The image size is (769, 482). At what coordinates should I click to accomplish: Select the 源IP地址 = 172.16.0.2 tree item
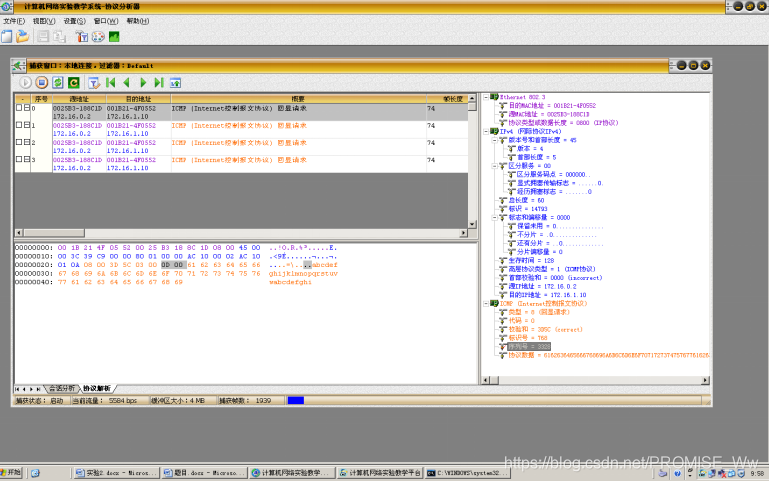(x=542, y=286)
